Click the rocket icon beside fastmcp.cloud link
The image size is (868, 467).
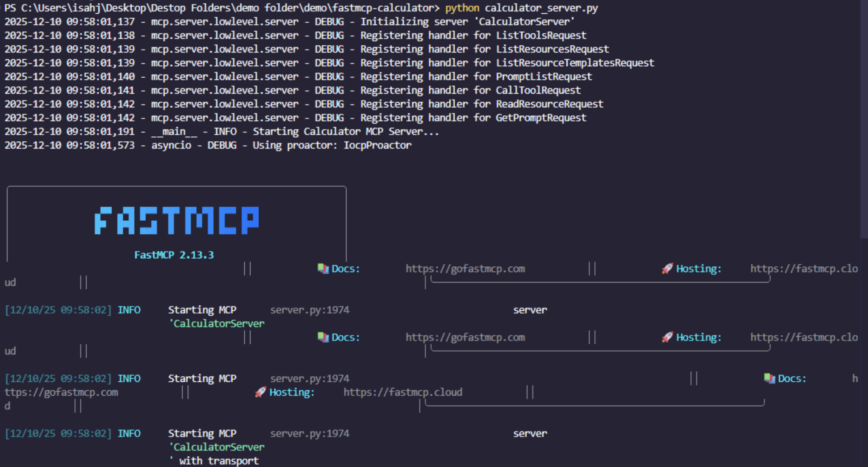[x=260, y=392]
